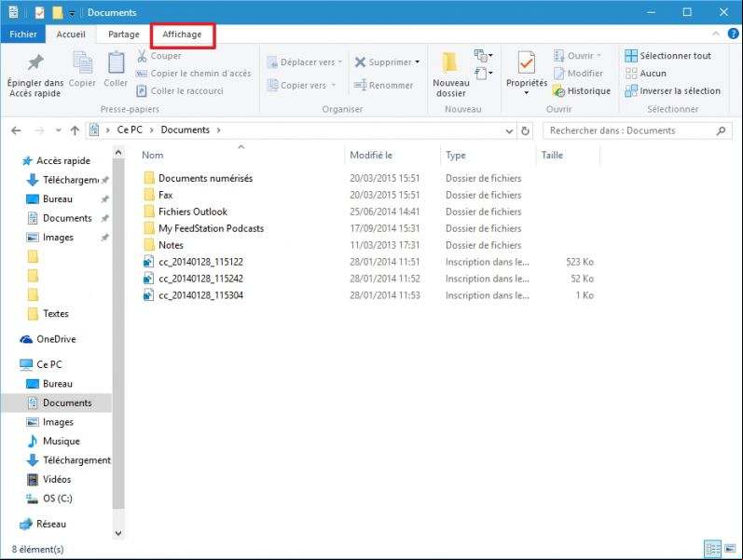Click Sélectionner tout
Viewport: 743px width, 560px height.
coord(668,55)
